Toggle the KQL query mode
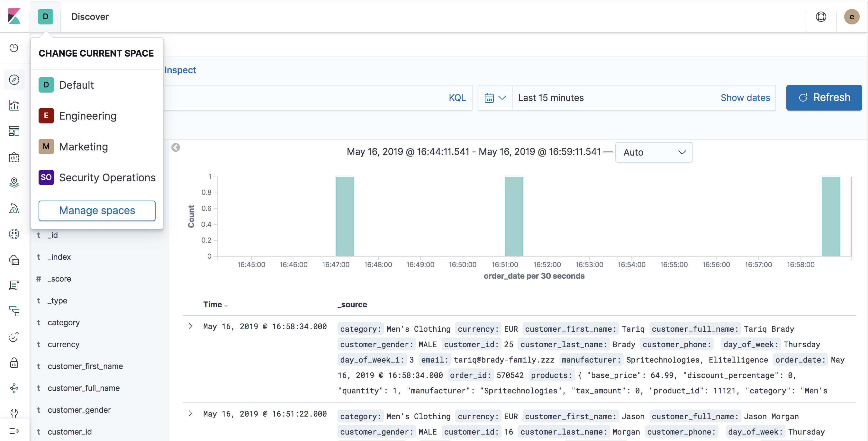868x441 pixels. click(x=457, y=97)
